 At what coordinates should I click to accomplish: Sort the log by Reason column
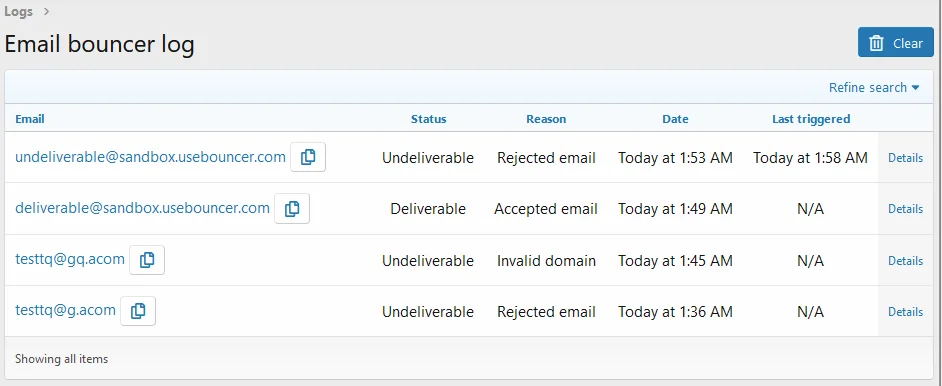(546, 119)
